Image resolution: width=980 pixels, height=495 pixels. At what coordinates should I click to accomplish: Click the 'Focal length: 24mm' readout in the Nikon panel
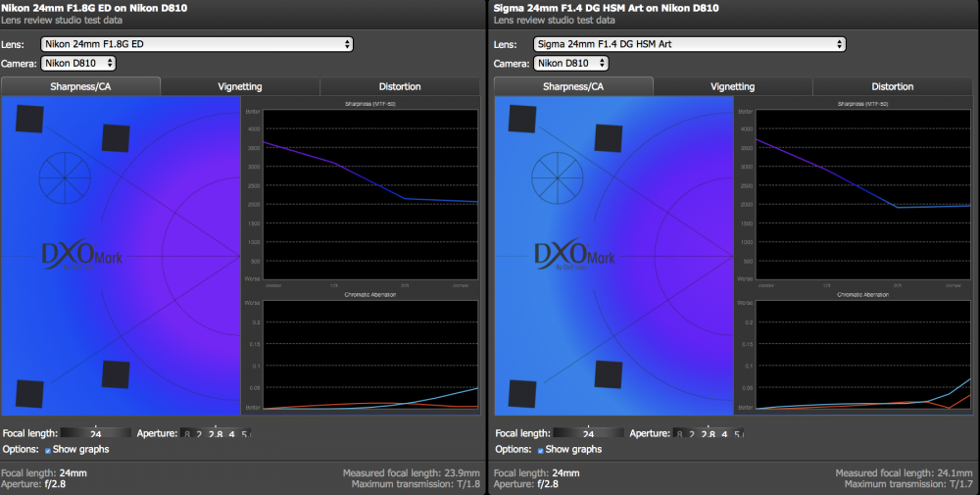pos(44,473)
